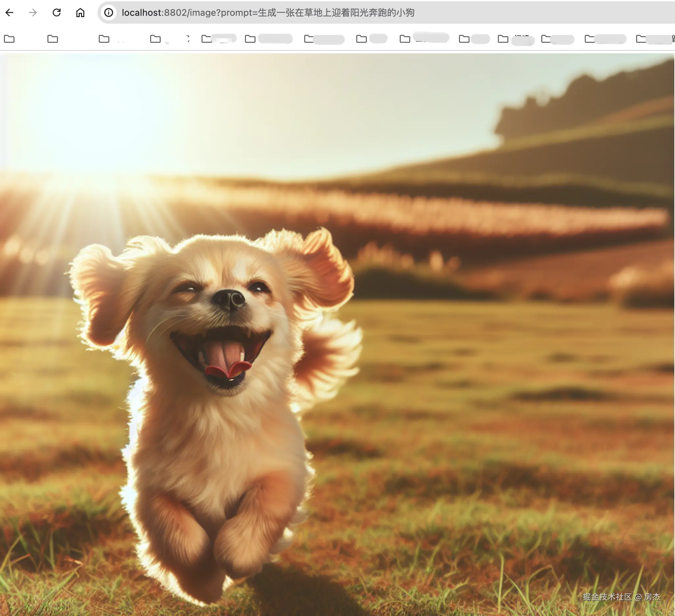Click the forward navigation arrow
Screen dimensions: 675x616
point(33,13)
